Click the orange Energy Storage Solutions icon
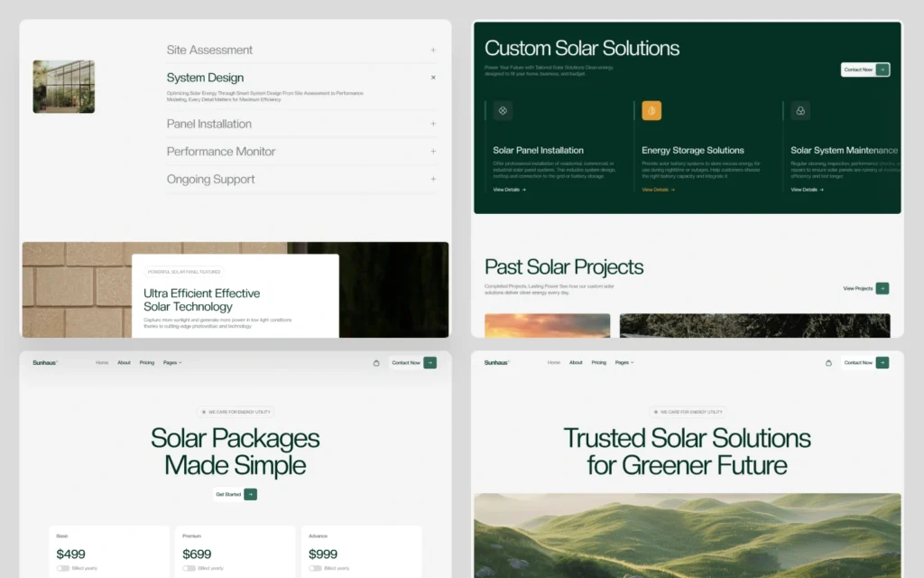Viewport: 924px width, 578px height. 651,110
